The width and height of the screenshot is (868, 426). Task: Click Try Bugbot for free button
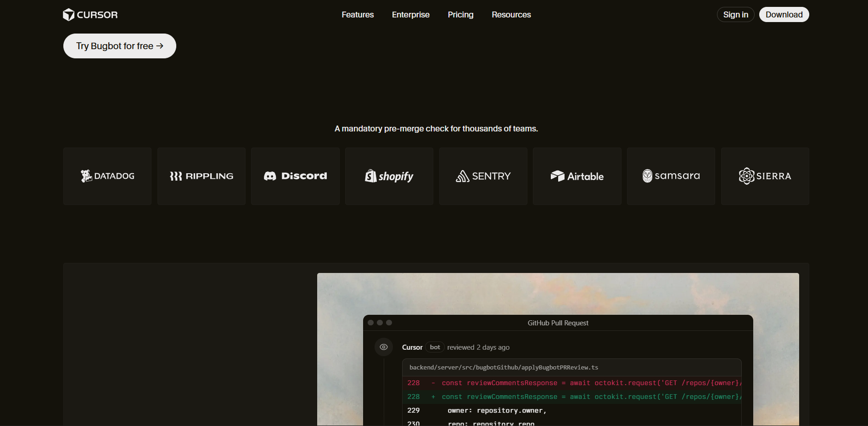coord(120,46)
